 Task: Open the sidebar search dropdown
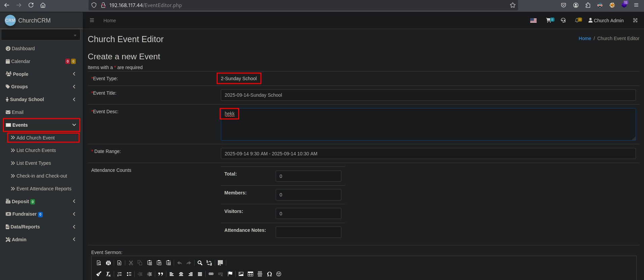[41, 35]
